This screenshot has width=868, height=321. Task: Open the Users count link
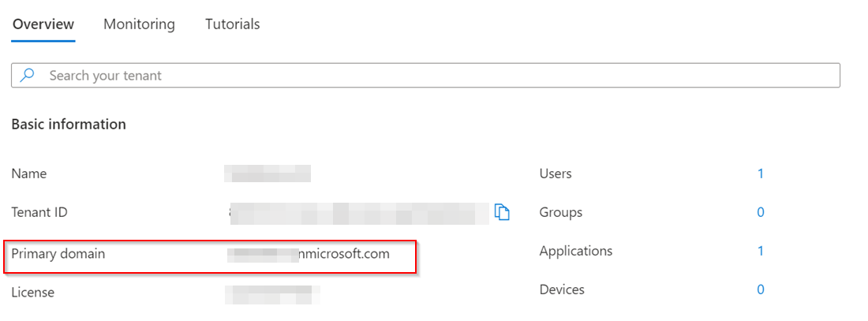761,174
